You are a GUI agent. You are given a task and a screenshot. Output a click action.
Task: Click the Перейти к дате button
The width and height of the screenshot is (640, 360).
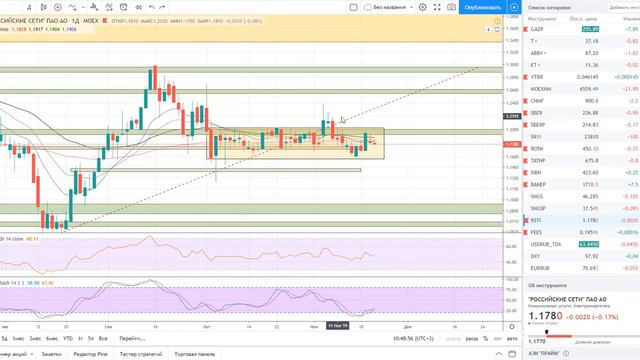pyautogui.click(x=132, y=338)
